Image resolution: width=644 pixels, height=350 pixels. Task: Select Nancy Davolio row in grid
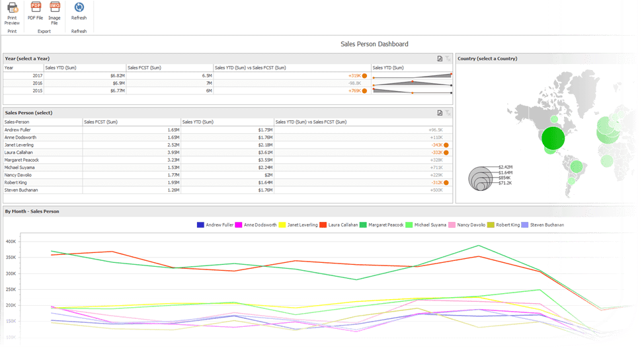228,175
